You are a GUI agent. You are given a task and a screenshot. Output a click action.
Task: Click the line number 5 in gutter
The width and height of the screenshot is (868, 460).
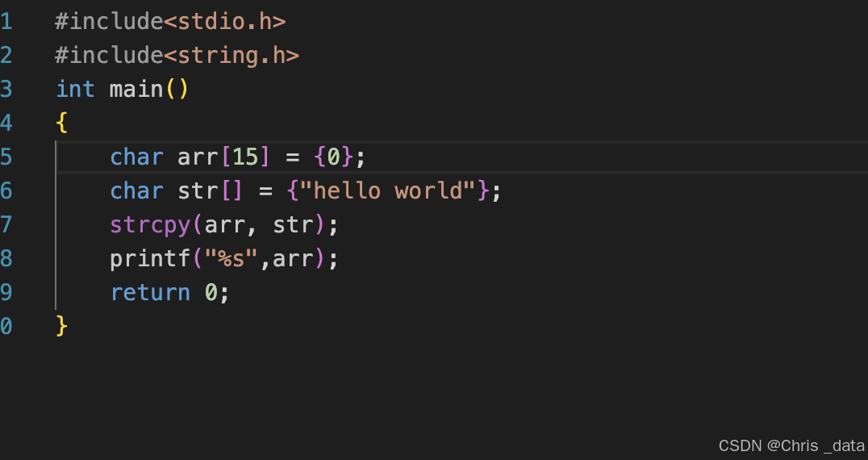click(x=6, y=157)
